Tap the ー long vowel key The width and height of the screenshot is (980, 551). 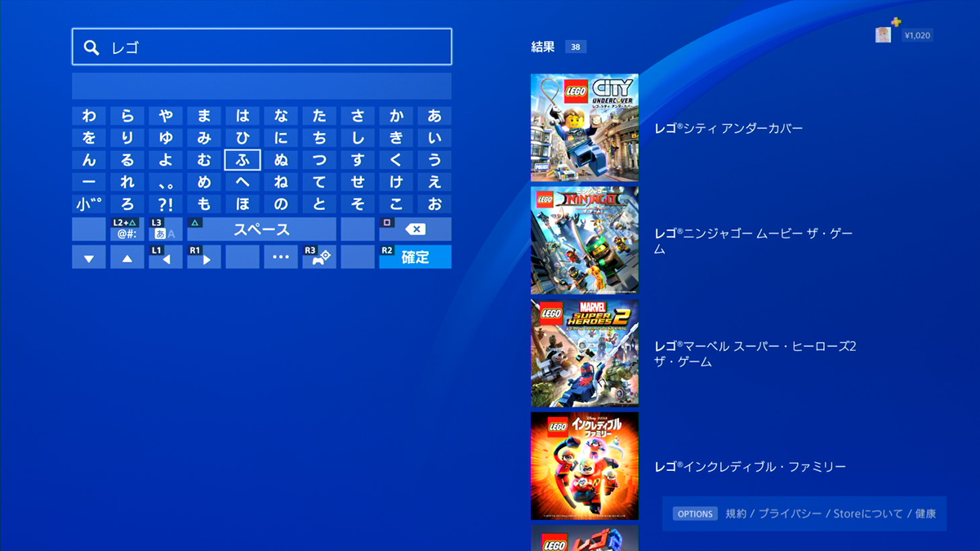pyautogui.click(x=89, y=182)
